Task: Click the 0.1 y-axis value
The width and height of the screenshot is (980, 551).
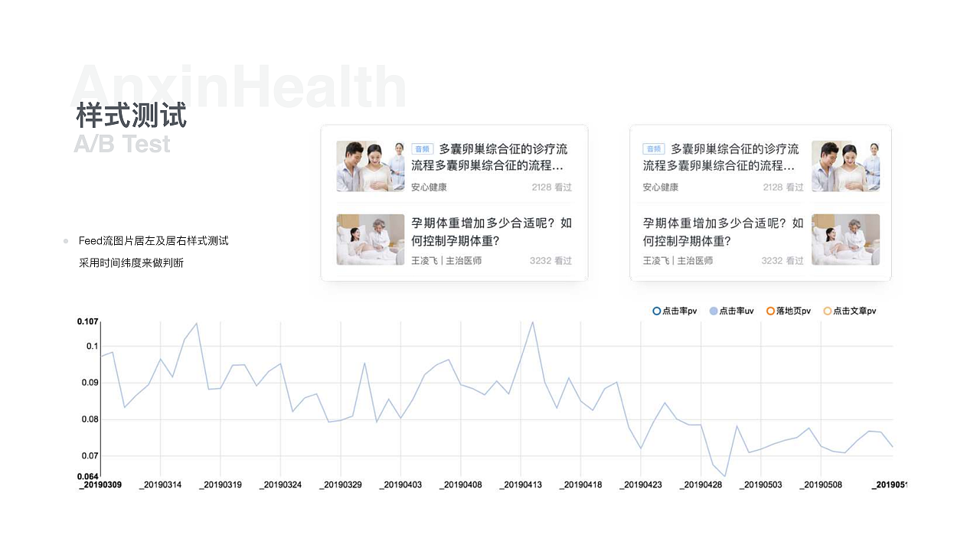Action: (x=93, y=346)
